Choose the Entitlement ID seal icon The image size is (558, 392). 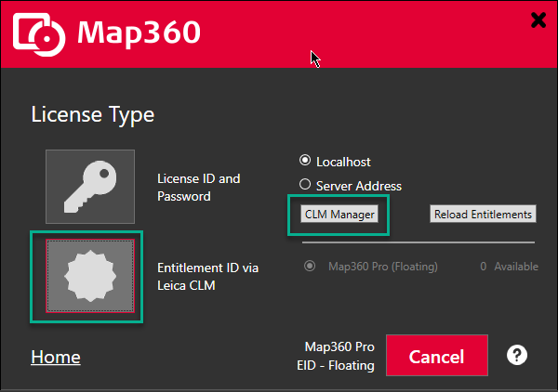pos(90,277)
